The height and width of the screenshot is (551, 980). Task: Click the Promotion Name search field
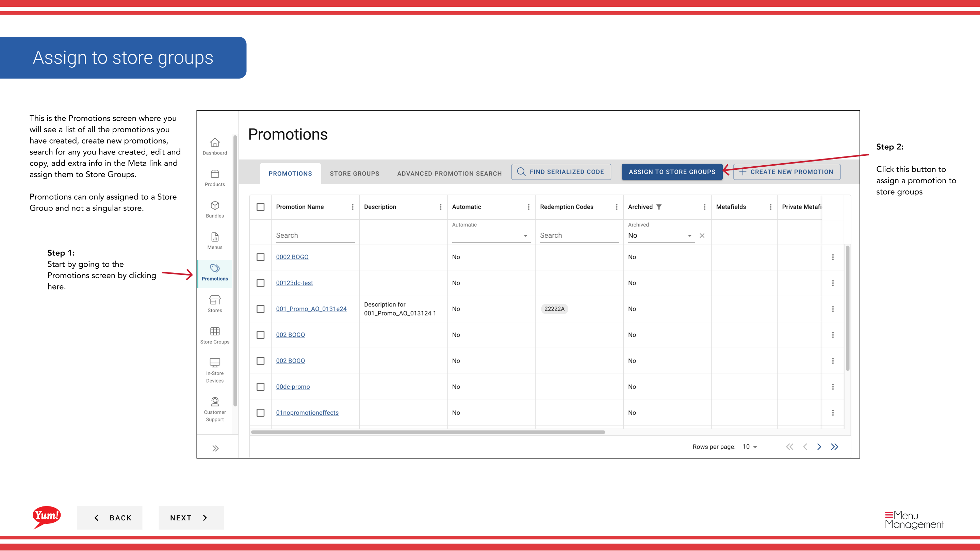[315, 235]
